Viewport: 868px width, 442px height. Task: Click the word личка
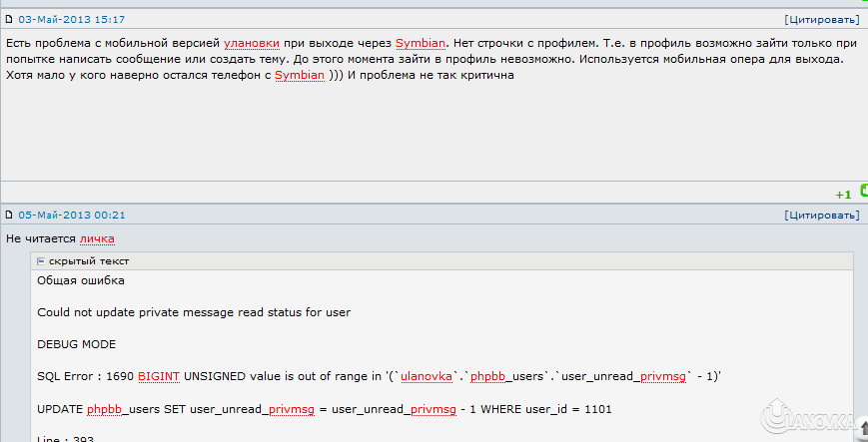(97, 239)
